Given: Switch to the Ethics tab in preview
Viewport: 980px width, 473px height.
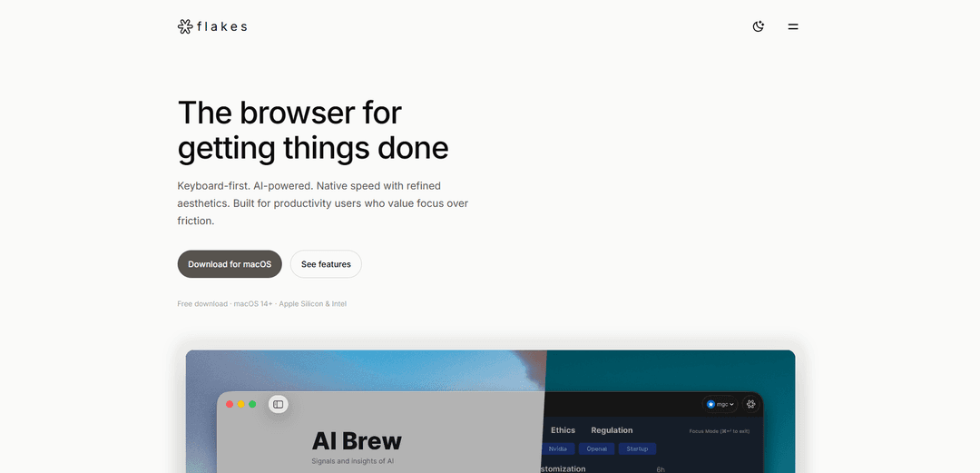Looking at the screenshot, I should 563,430.
